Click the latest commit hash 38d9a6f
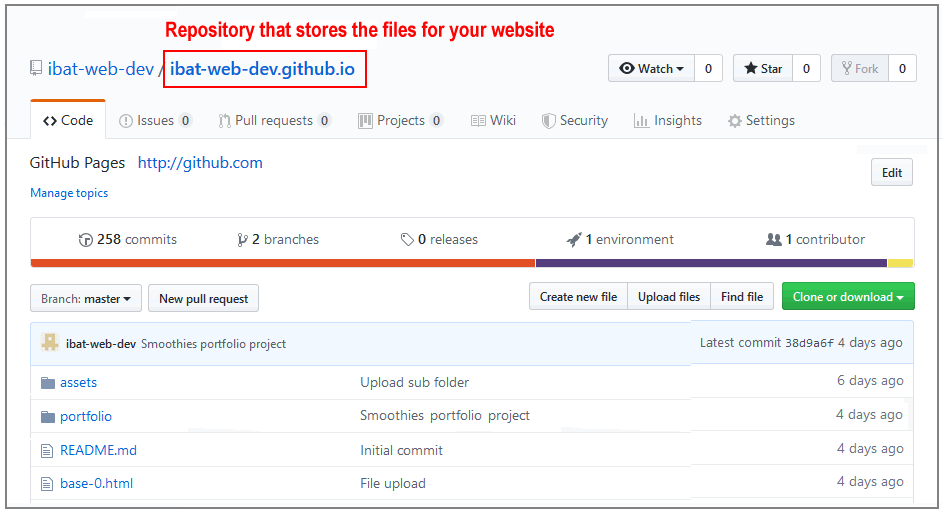The height and width of the screenshot is (517, 949). point(809,343)
